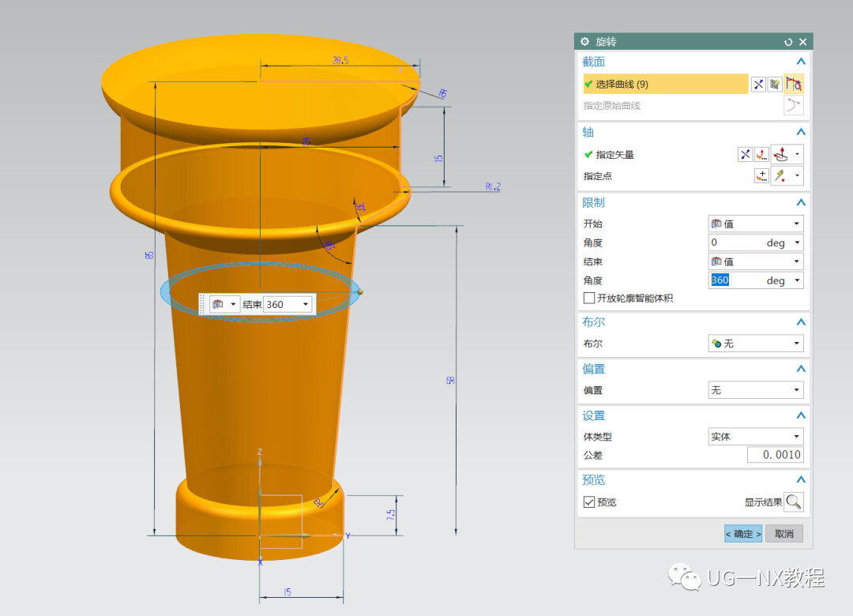Click the 公差 field showing 0.0010
The width and height of the screenshot is (853, 616).
click(776, 455)
